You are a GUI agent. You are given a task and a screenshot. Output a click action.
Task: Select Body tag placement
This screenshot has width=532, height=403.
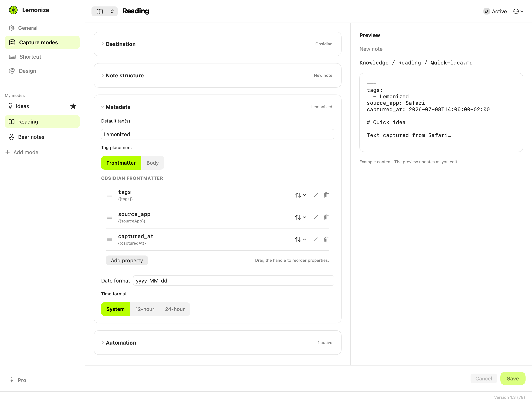(x=153, y=163)
